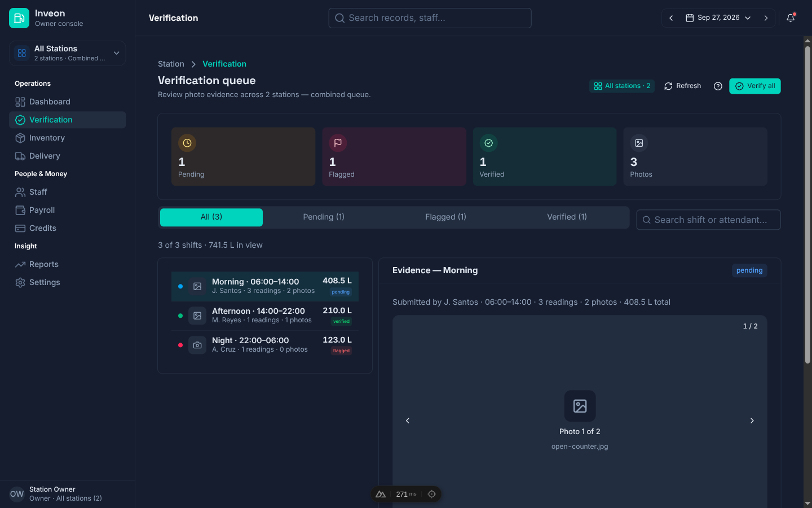Select the Morning 06:00–14:00 shift row
The width and height of the screenshot is (812, 508).
[x=265, y=286]
